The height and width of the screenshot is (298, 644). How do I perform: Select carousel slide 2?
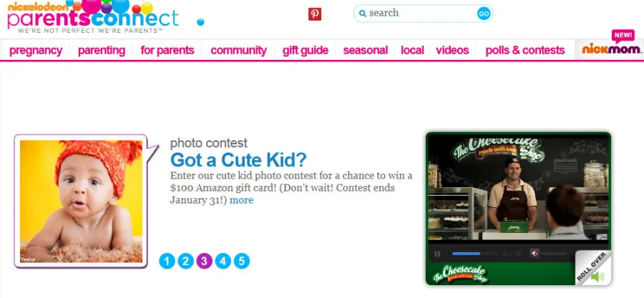(185, 261)
